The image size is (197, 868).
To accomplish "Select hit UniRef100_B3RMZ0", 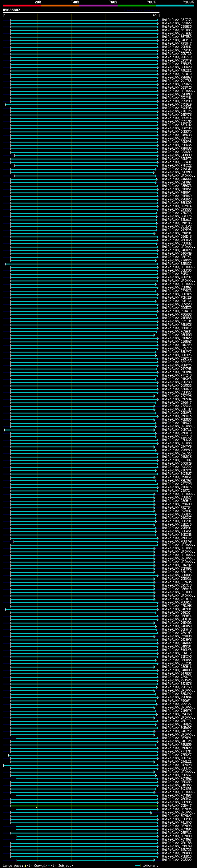I will pos(177,389).
